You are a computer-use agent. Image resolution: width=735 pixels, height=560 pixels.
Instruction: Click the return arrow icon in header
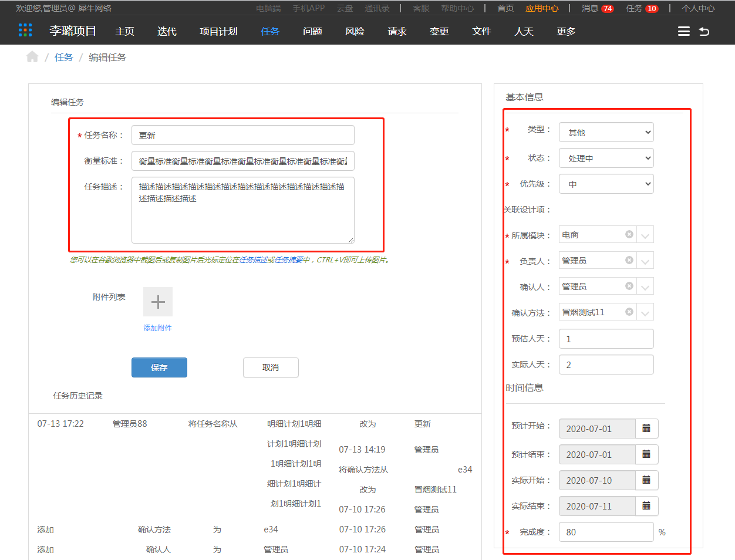704,31
